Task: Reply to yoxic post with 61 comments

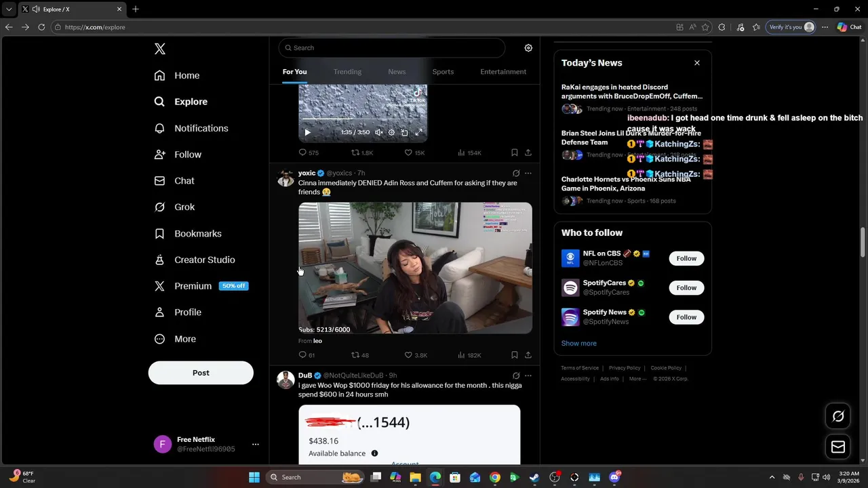Action: (307, 355)
